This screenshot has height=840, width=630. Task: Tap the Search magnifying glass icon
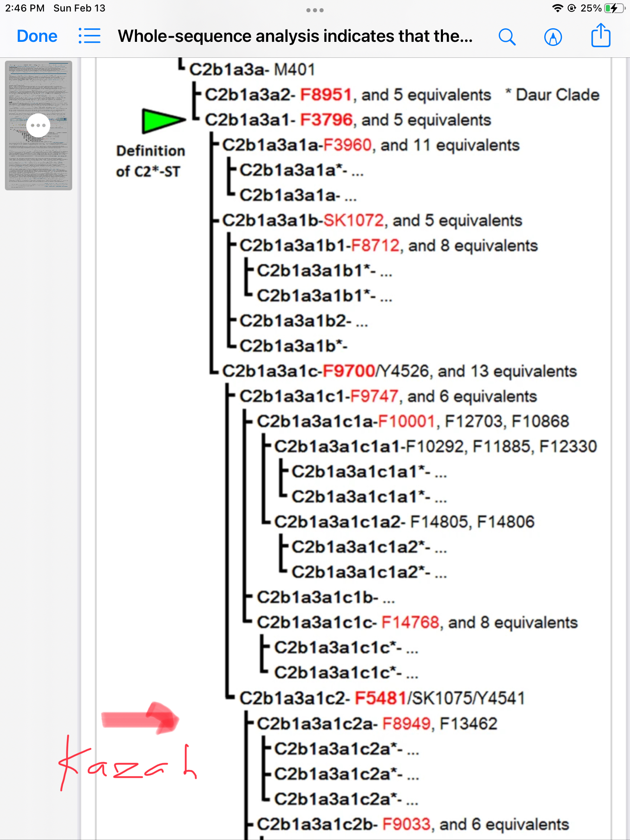coord(507,37)
